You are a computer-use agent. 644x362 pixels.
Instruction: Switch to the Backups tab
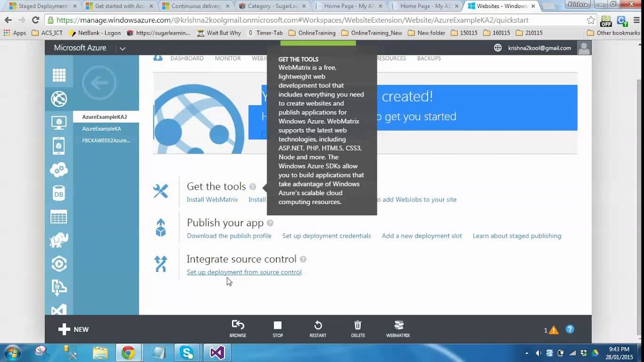point(429,58)
